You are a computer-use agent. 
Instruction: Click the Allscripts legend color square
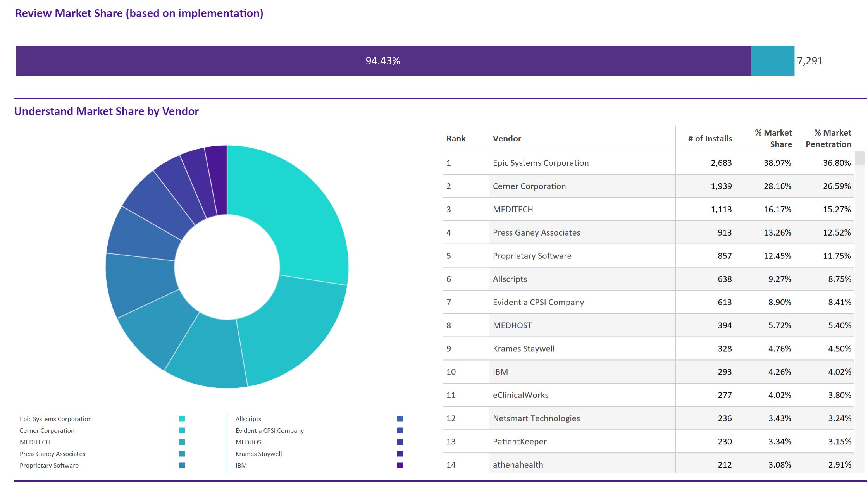click(400, 419)
